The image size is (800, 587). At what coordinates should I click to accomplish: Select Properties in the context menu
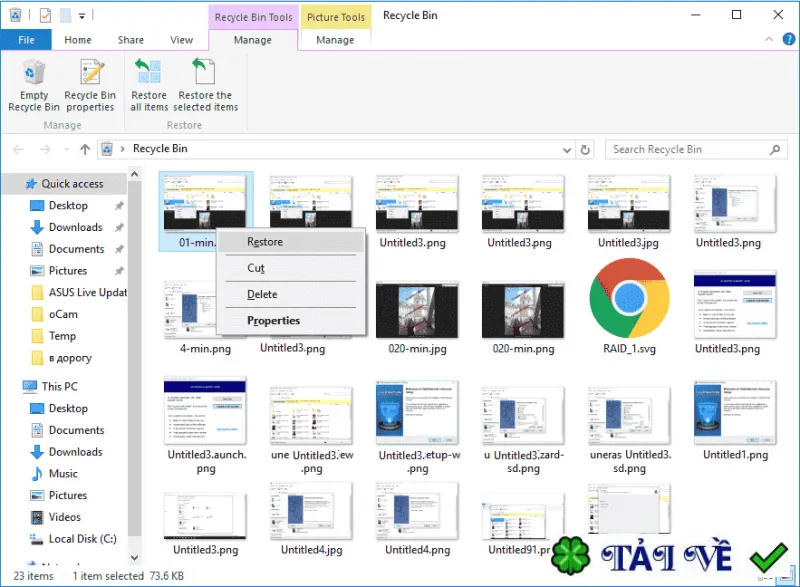tap(273, 320)
